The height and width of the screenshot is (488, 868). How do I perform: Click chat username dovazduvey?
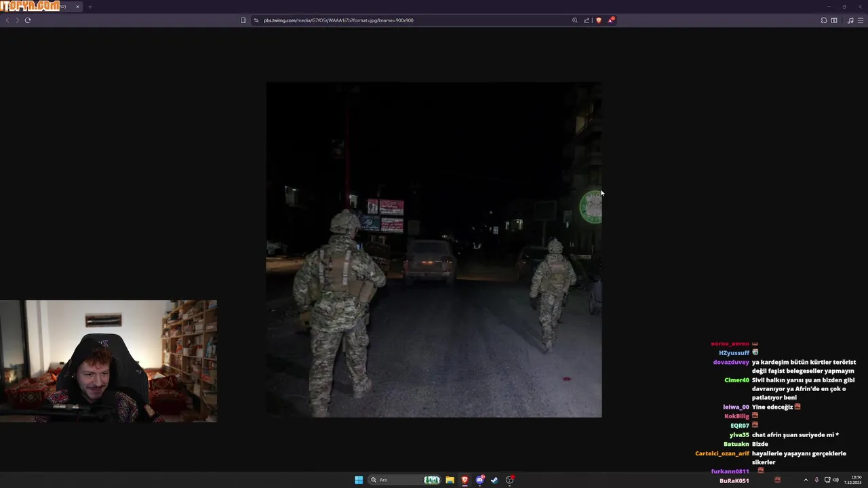point(731,363)
